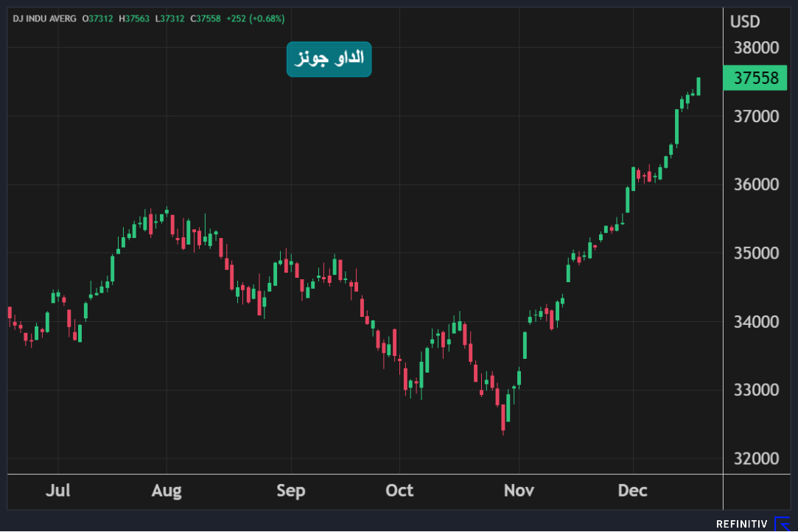
Task: Click the high value H37563
Action: [136, 18]
